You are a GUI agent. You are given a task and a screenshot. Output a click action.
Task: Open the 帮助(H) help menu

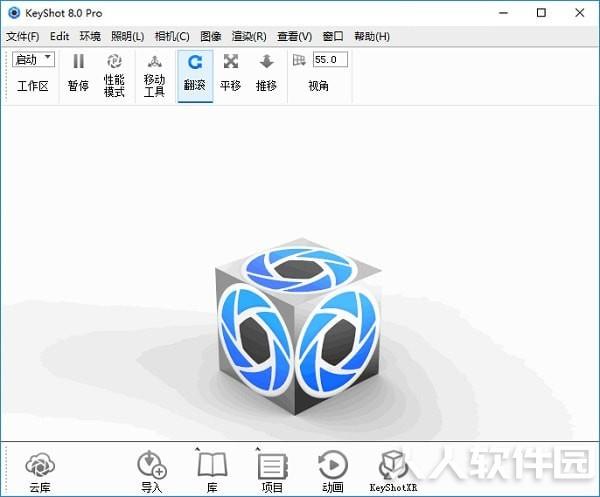tap(372, 36)
